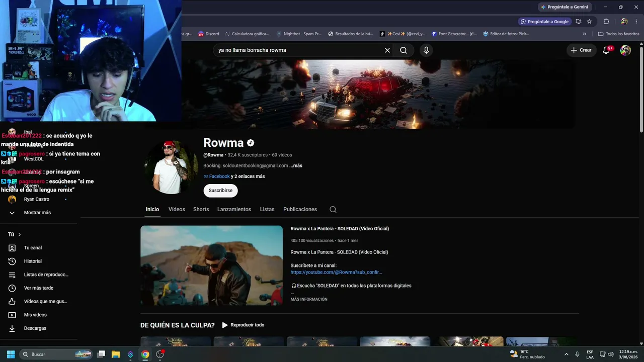Screen dimensions: 644x362
Task: Click the channel search magnifier icon
Action: (x=333, y=210)
